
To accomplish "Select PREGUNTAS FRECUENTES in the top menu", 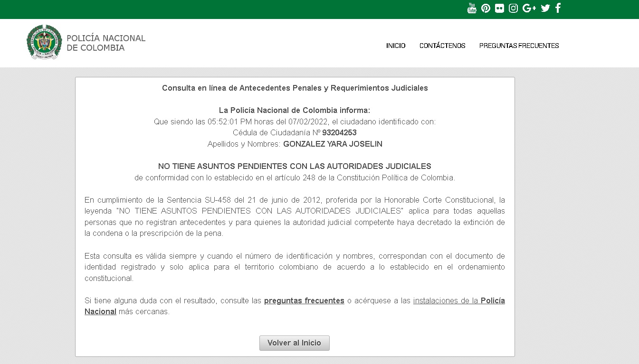I will [519, 46].
